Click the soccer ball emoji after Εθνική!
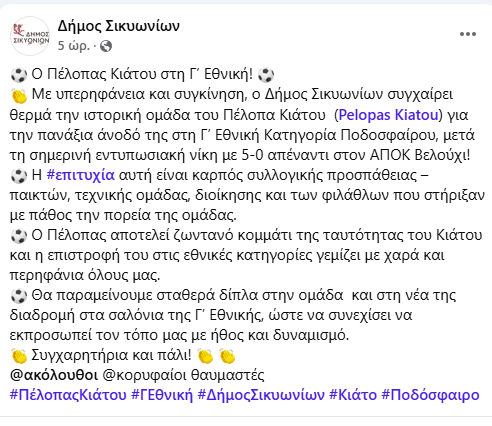Image resolution: width=492 pixels, height=426 pixels. click(x=266, y=75)
